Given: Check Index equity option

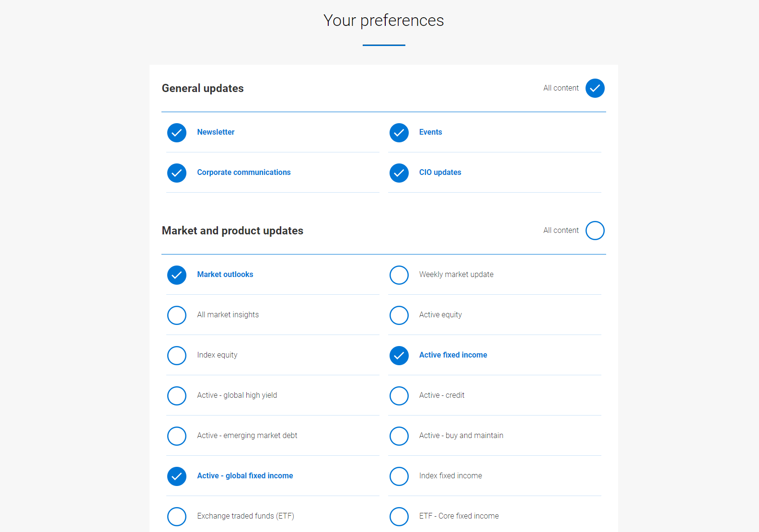Looking at the screenshot, I should (177, 356).
